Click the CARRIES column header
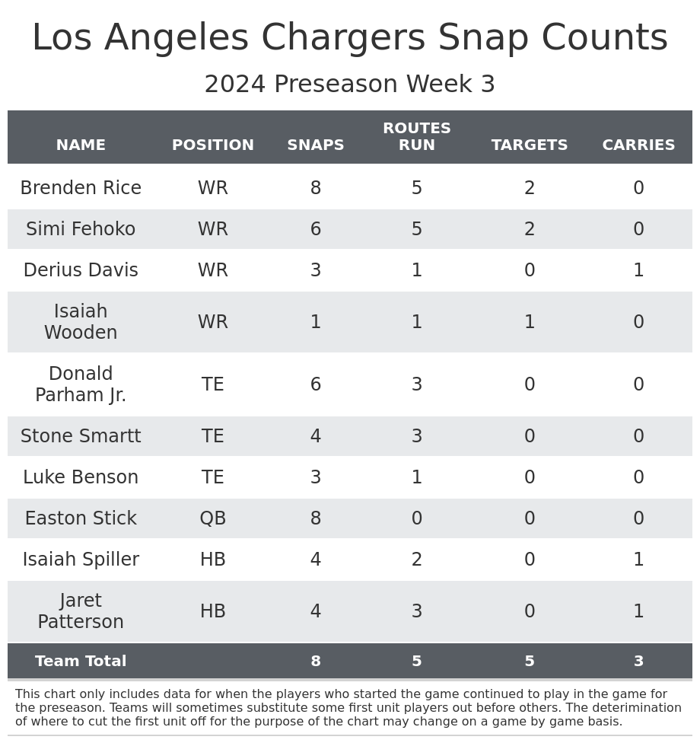The width and height of the screenshot is (700, 743). [x=638, y=145]
